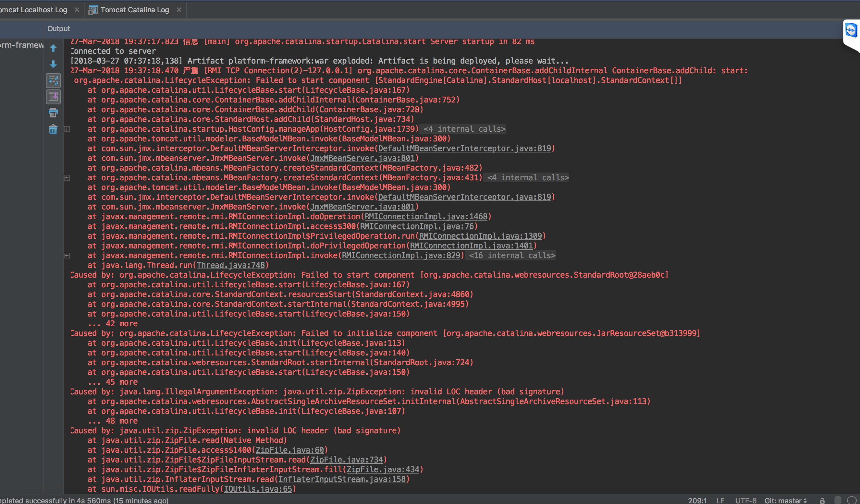The image size is (860, 504).
Task: Click the Up the Stack Trace arrow
Action: point(53,48)
